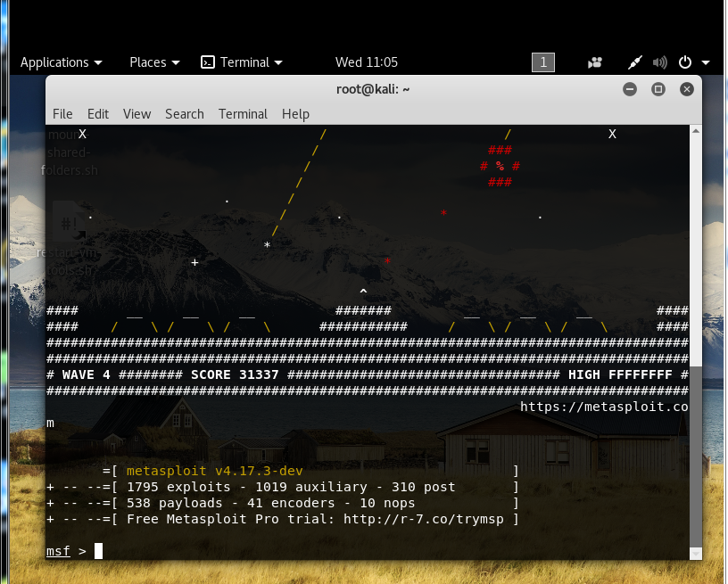Open the View menu in terminal
This screenshot has height=584, width=728.
pyautogui.click(x=137, y=114)
